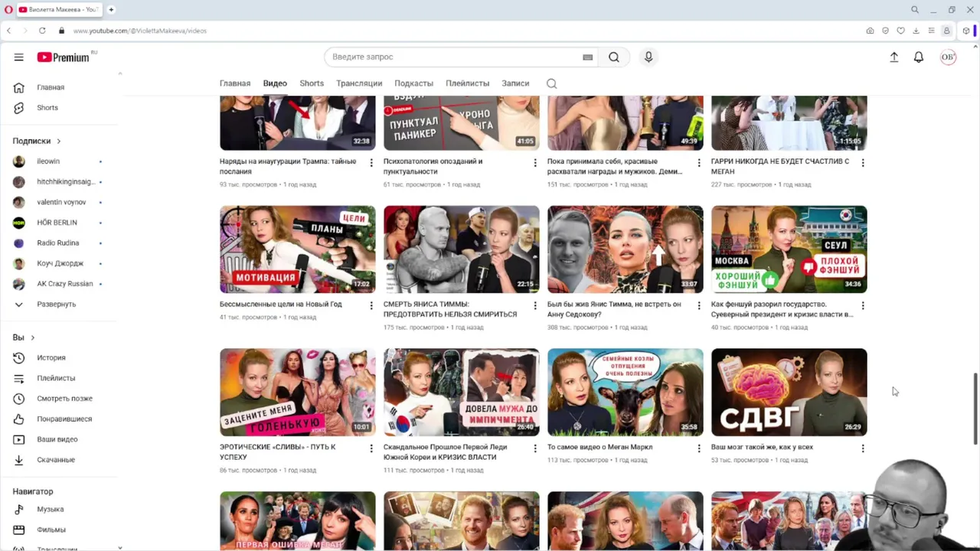980x551 pixels.
Task: Open the on-screen keyboard icon in search
Action: click(587, 57)
